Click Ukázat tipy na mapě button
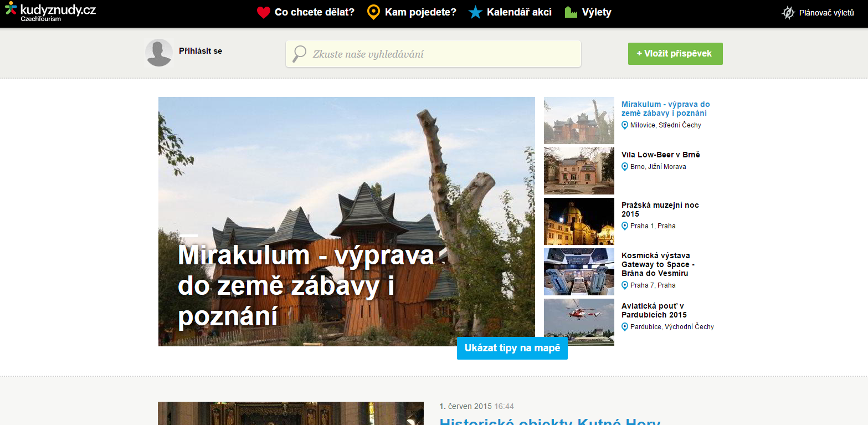 pos(512,348)
